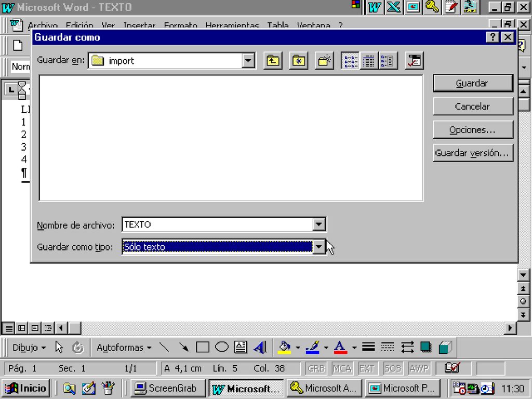Select the Arrow drawing tool
Image resolution: width=532 pixels, height=399 pixels.
click(183, 348)
